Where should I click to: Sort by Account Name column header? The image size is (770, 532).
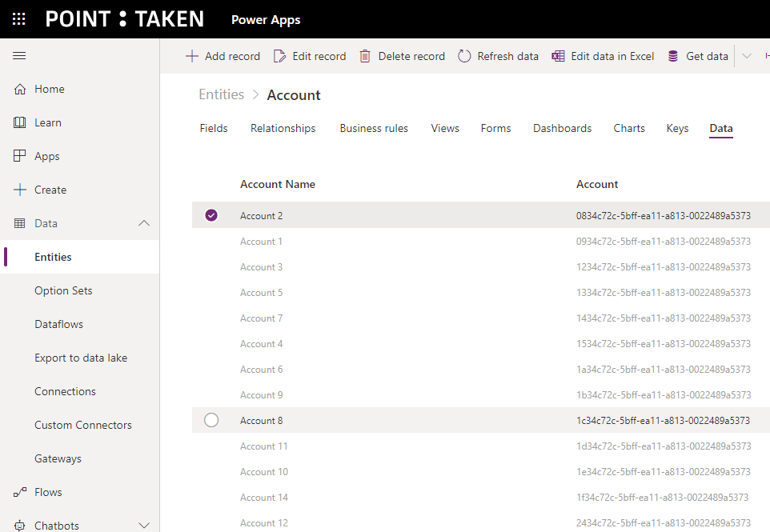tap(278, 184)
